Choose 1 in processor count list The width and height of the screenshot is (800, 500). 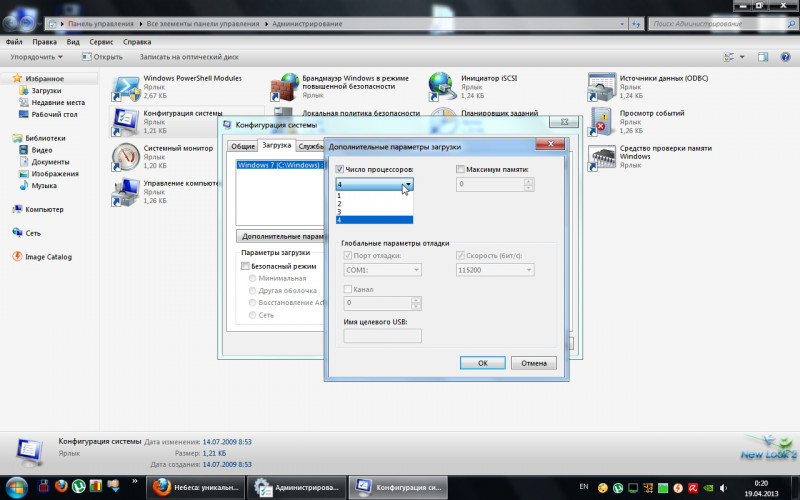click(374, 195)
